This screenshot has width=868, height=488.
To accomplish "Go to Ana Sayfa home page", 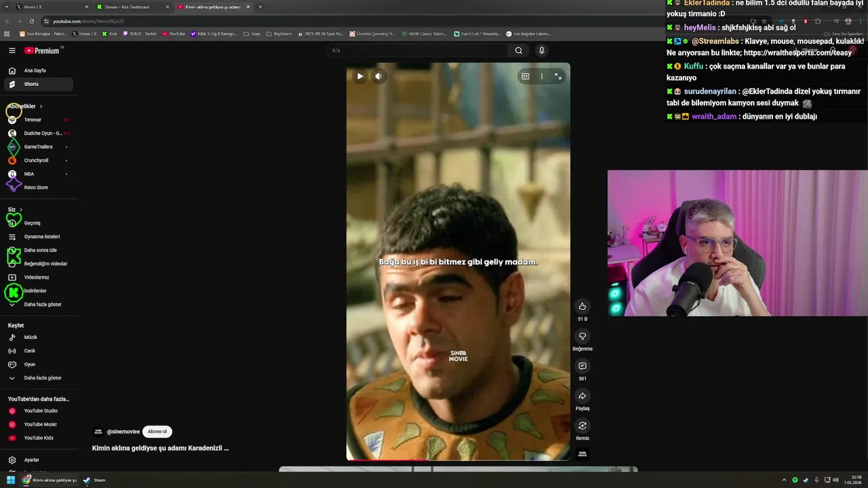I will [x=38, y=70].
